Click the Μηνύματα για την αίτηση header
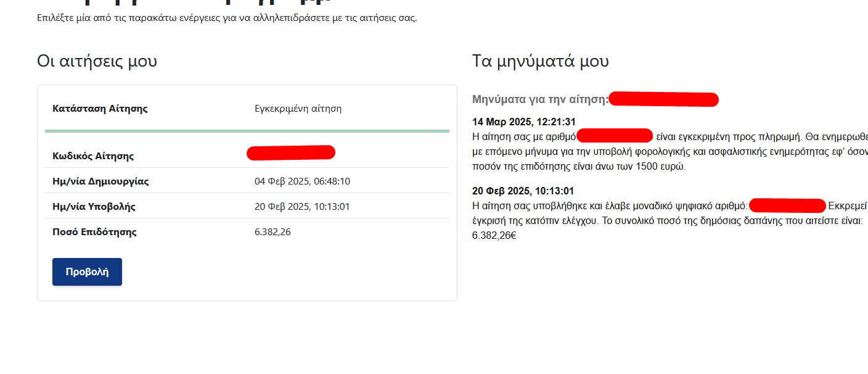Viewport: 868px width, 374px height. [540, 99]
